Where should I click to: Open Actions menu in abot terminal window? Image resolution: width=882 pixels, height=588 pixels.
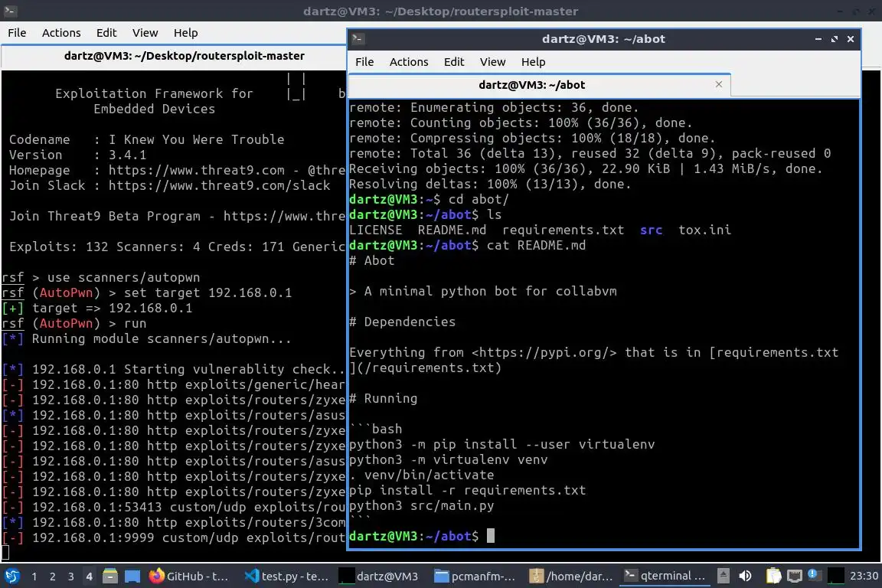409,62
